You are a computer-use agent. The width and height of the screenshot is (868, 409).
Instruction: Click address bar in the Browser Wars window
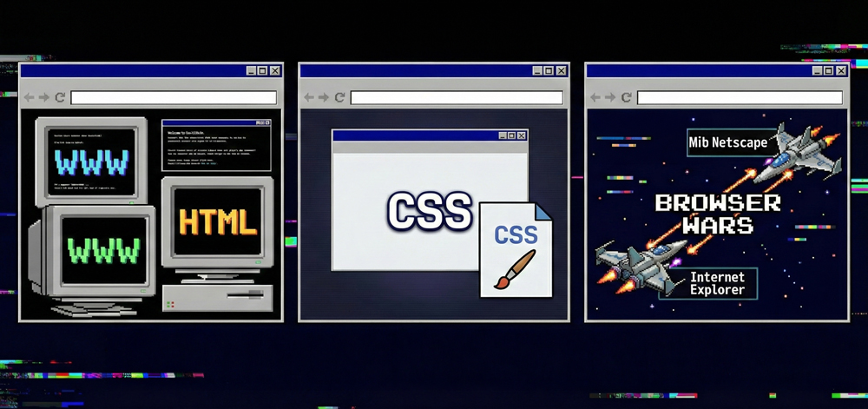(740, 97)
